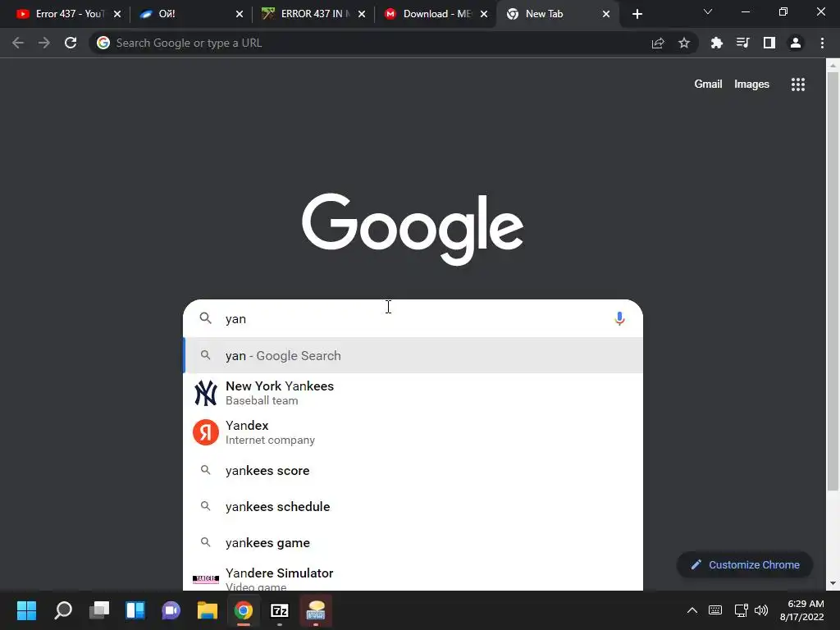
Task: Open Chrome's three-dot menu
Action: 822,43
